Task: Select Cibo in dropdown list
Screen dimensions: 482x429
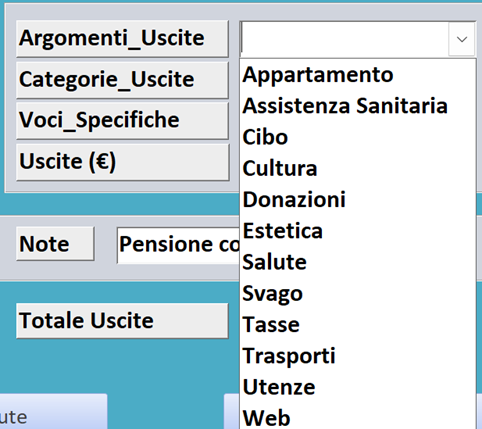Action: coord(358,137)
